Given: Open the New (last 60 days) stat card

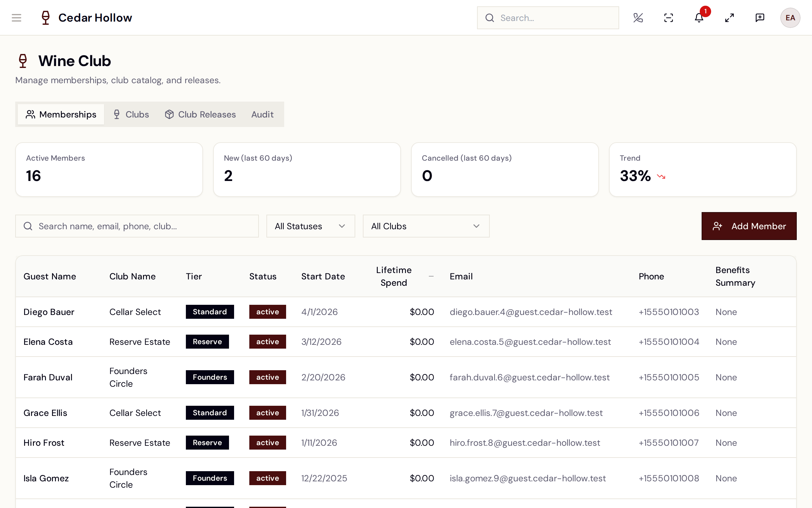Looking at the screenshot, I should 307,170.
